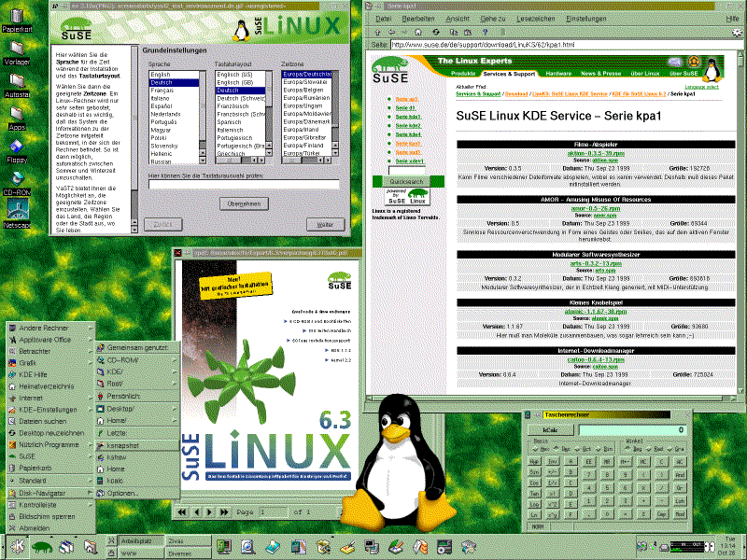Expand the KDE-Einstellungen submenu
The image size is (747, 560).
tap(50, 410)
